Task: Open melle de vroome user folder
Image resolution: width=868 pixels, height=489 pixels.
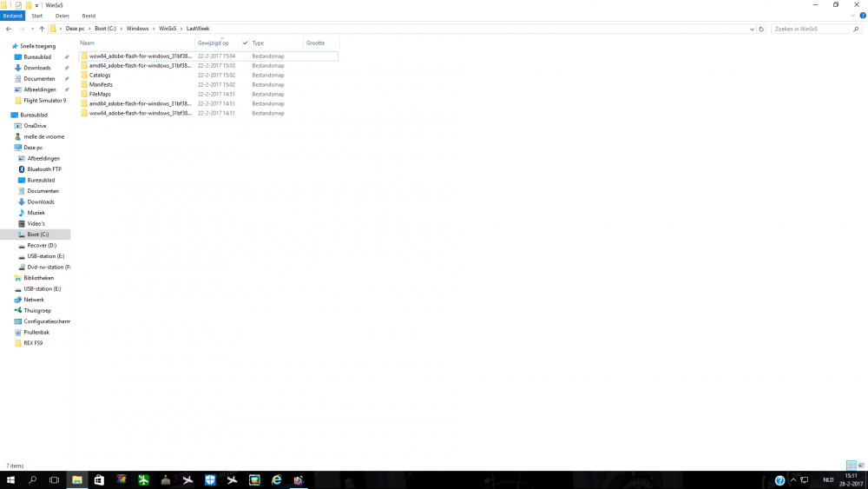Action: click(43, 136)
